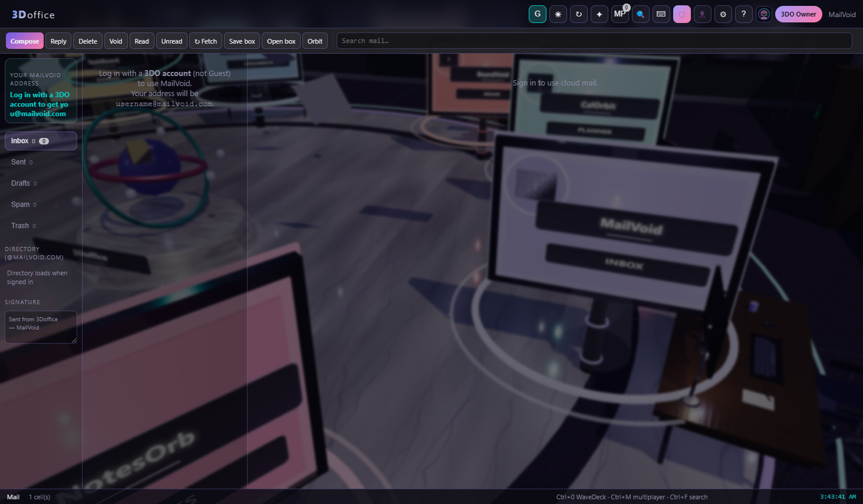Click the clock time in status bar
This screenshot has height=504, width=863.
click(838, 497)
